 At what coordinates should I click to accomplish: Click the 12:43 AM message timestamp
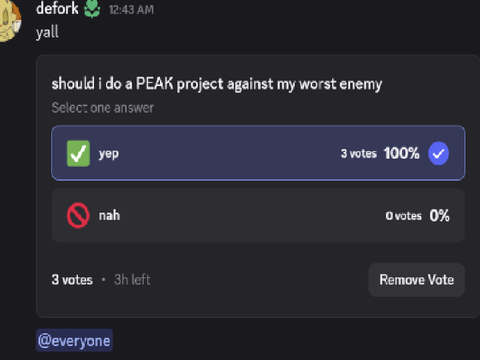click(131, 10)
